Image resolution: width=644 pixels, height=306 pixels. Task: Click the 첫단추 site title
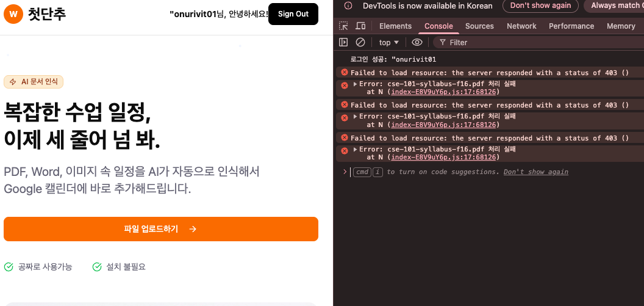tap(47, 14)
